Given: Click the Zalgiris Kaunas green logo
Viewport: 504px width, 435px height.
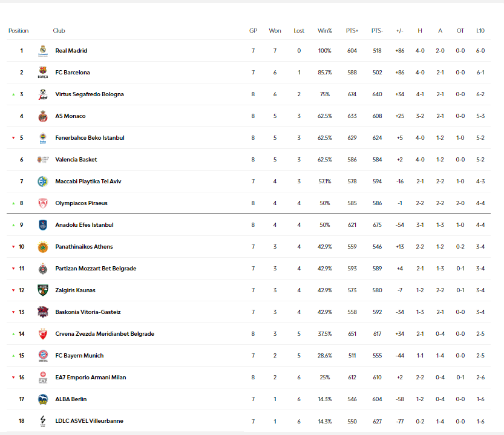Looking at the screenshot, I should (43, 290).
